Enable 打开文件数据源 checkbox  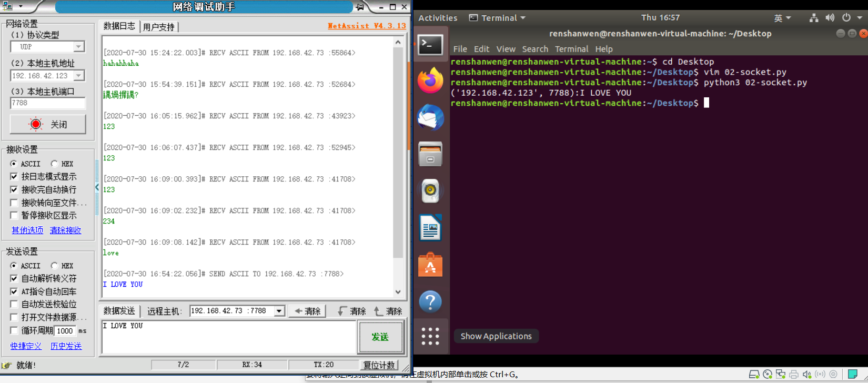pyautogui.click(x=14, y=317)
